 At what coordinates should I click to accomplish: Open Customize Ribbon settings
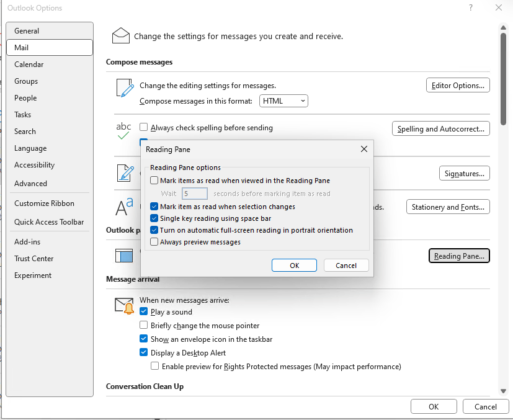[50, 203]
